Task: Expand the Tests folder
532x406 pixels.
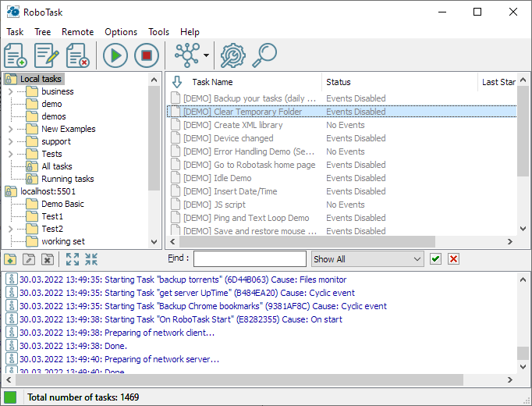Action: [x=10, y=154]
